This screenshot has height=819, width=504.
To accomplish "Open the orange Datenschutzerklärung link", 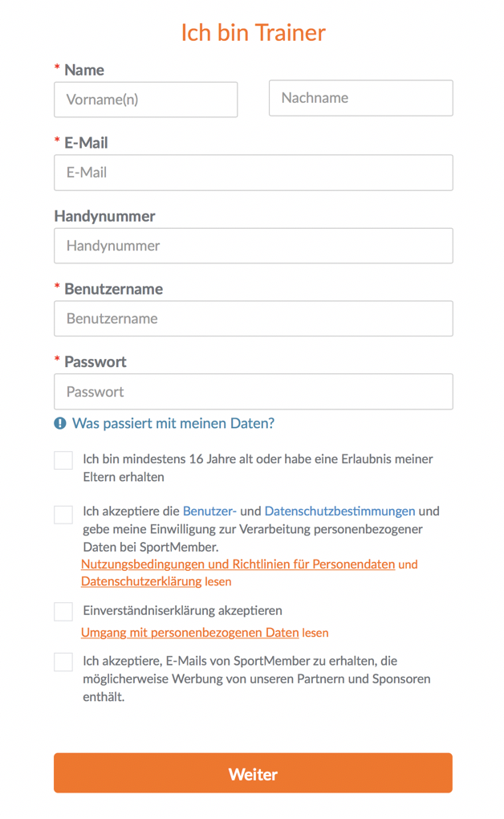I will point(141,581).
